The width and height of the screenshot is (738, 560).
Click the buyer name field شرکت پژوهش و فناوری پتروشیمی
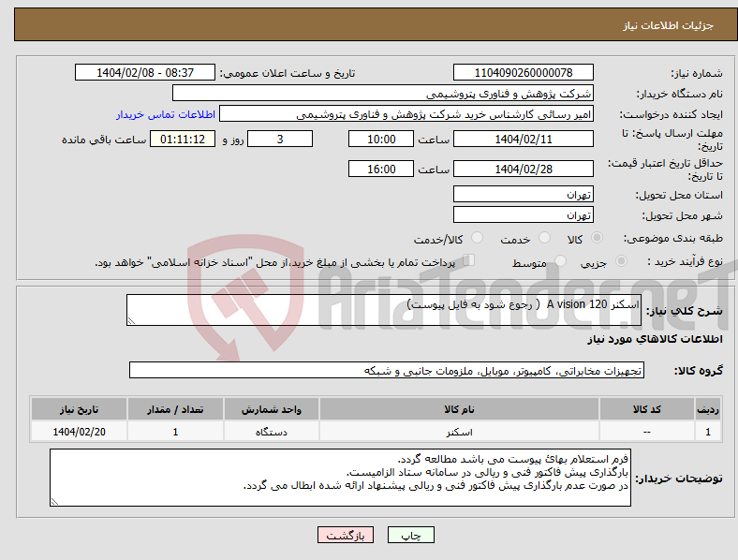click(383, 93)
